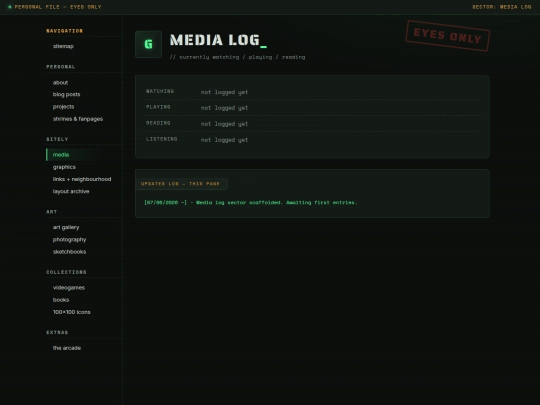
Task: Open blog posts in sidebar
Action: [x=66, y=94]
